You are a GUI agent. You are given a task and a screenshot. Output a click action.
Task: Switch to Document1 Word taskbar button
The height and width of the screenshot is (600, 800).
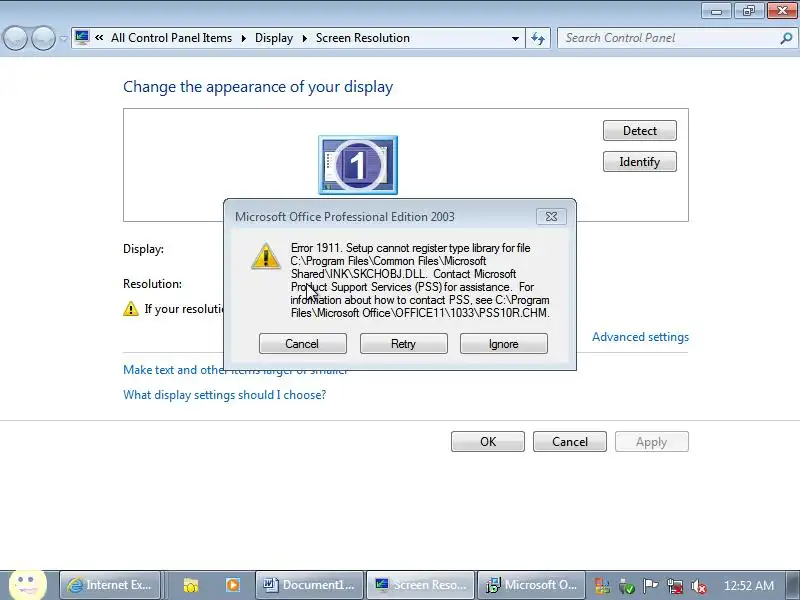coord(309,585)
